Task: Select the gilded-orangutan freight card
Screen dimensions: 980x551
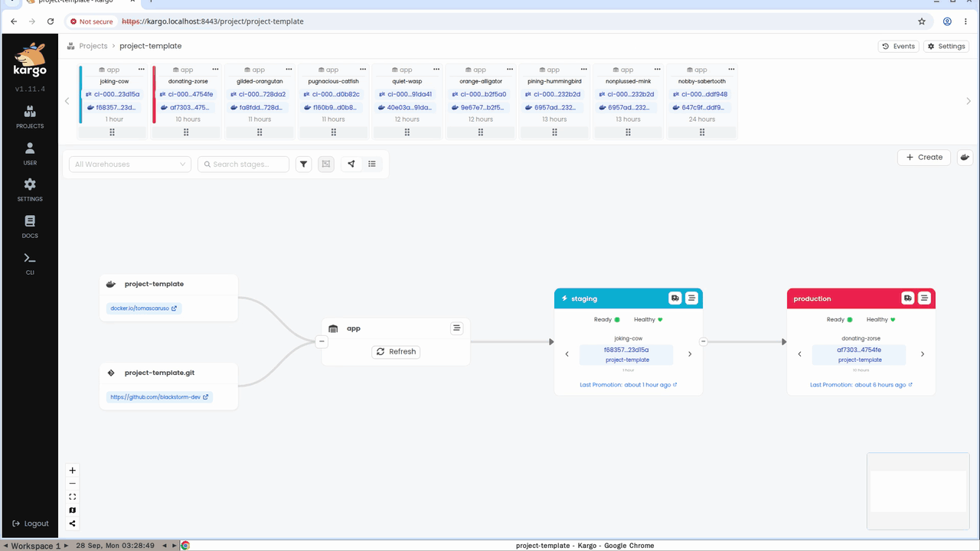Action: tap(260, 103)
